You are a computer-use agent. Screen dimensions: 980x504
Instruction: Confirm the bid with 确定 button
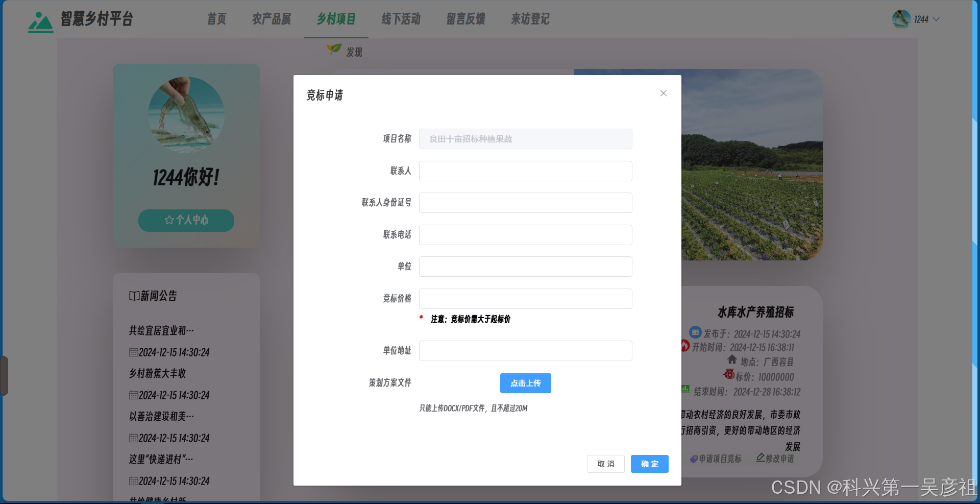(649, 464)
